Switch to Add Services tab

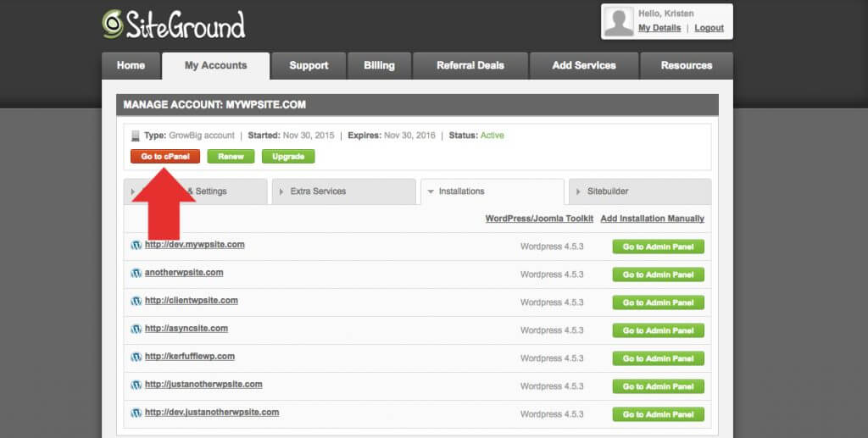pos(584,65)
